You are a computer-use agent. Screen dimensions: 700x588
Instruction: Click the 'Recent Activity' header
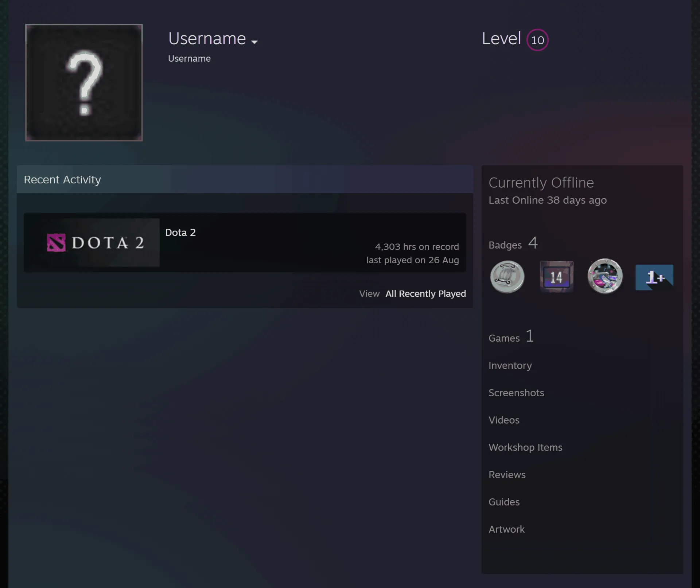[62, 180]
